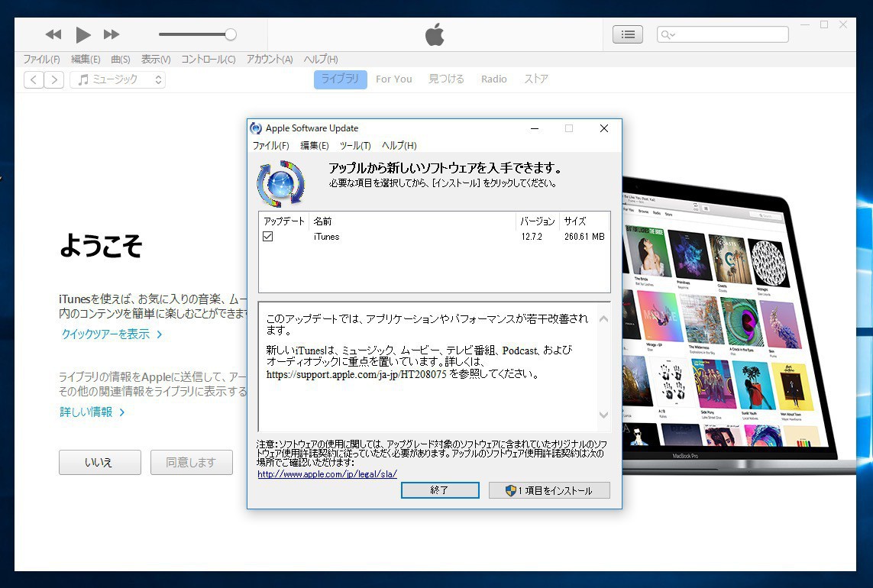Uncheck the iTunes update checkbox

(x=268, y=237)
